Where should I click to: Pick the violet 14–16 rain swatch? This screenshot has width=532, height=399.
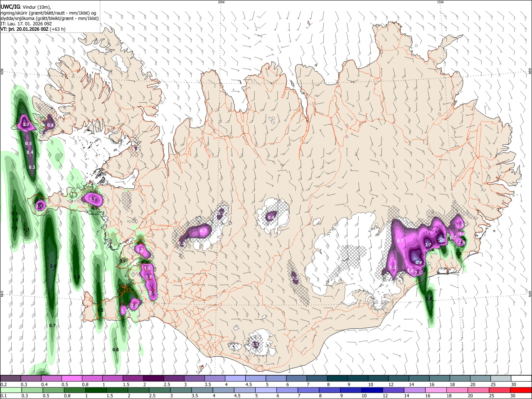click(414, 390)
